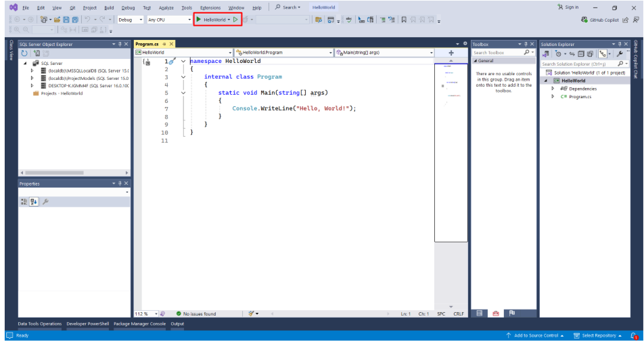Screen dimensions: 644x342
Task: Click Add to Source Control
Action: click(534, 335)
